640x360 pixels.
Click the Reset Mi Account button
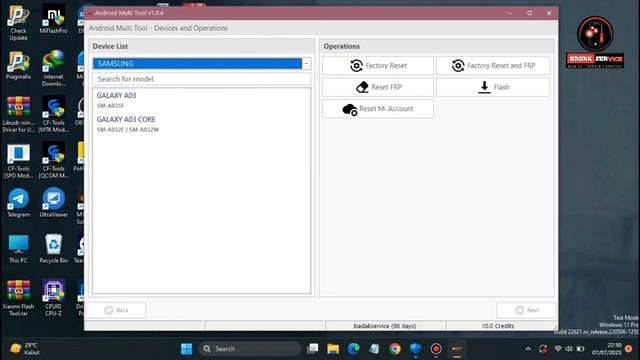point(378,109)
